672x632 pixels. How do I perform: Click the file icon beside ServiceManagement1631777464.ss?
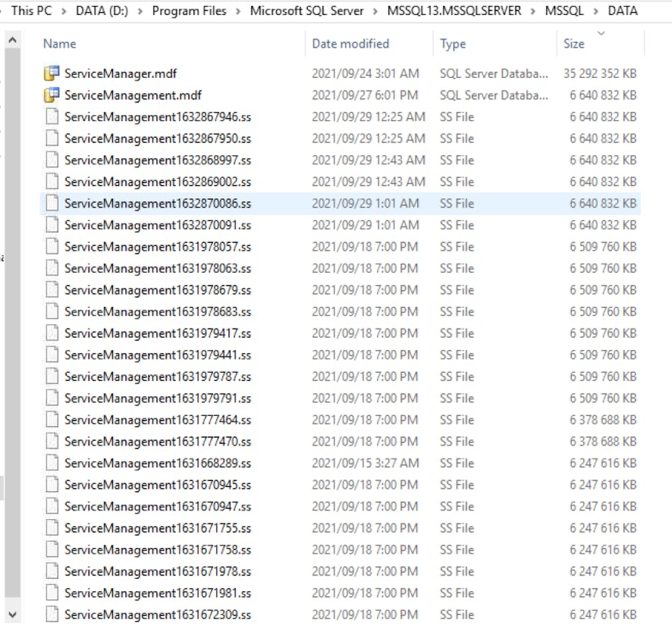click(x=51, y=420)
